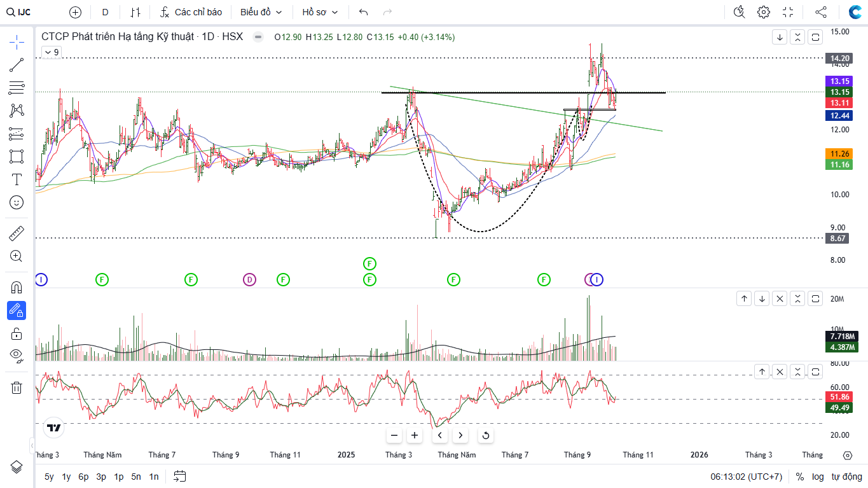Click the trash icon to remove drawings

point(17,387)
